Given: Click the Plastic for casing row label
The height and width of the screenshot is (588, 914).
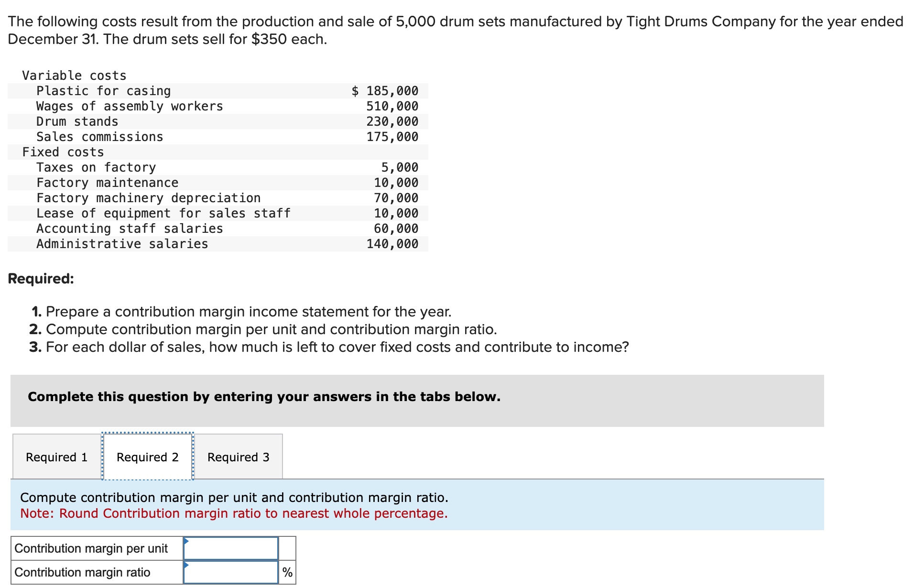Looking at the screenshot, I should (x=104, y=91).
